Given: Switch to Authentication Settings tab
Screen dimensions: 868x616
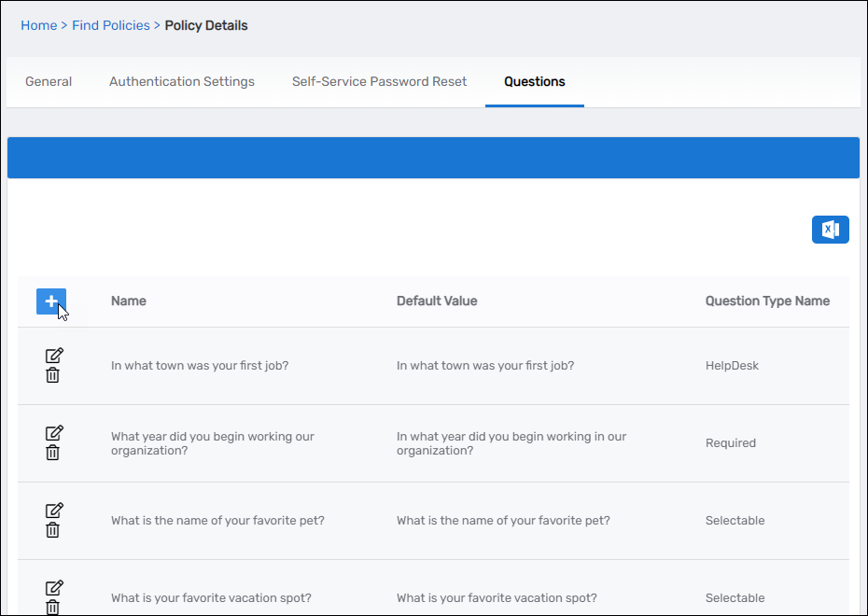Looking at the screenshot, I should point(182,82).
